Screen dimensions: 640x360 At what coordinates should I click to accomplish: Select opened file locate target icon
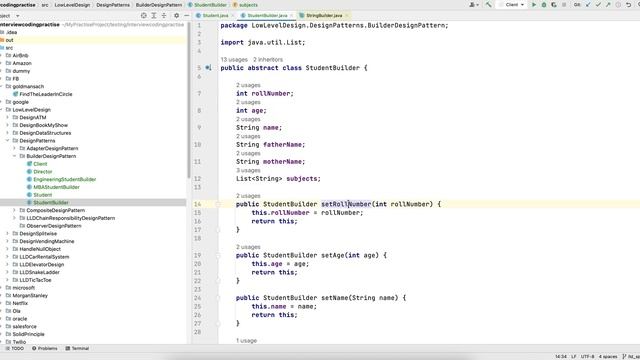(x=144, y=16)
